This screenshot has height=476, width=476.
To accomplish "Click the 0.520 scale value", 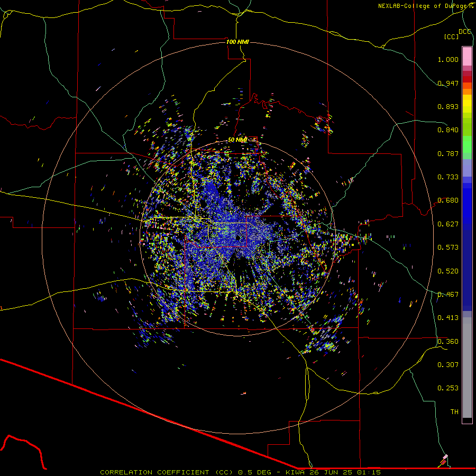I will click(448, 271).
